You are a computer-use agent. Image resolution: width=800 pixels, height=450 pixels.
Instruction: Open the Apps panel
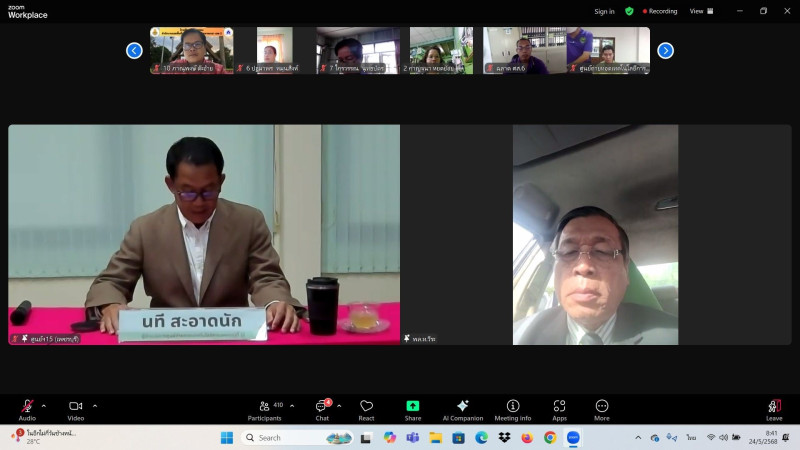pos(560,410)
